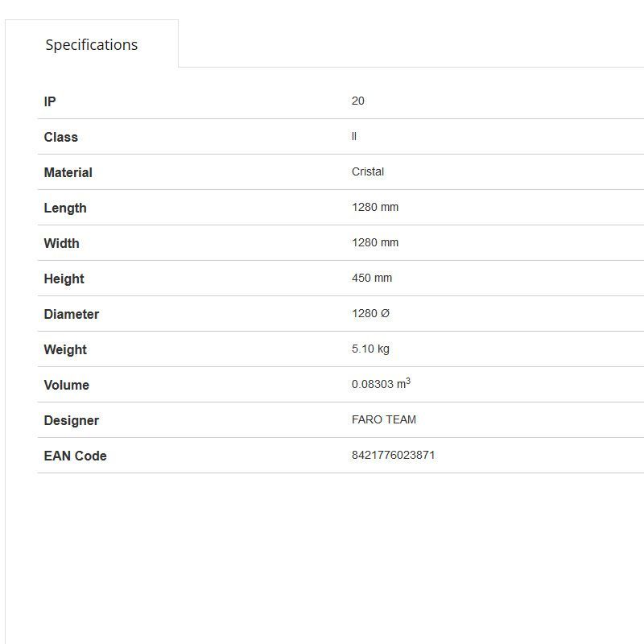Select the FARO TEAM designer value
644x644 pixels.
[x=384, y=419]
